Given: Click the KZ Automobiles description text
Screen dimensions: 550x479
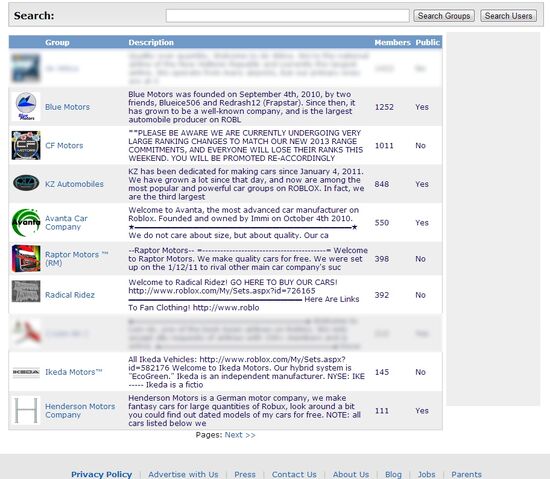Looking at the screenshot, I should tap(246, 184).
